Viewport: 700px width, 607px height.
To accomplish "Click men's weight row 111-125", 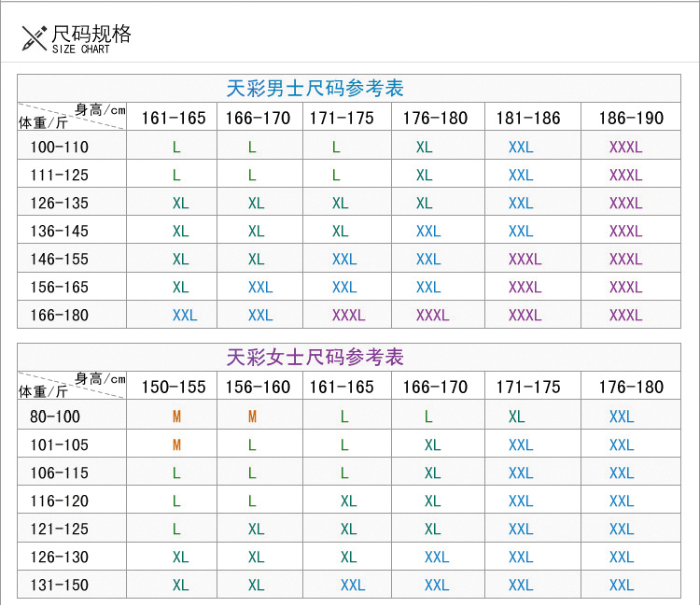I will pyautogui.click(x=60, y=175).
